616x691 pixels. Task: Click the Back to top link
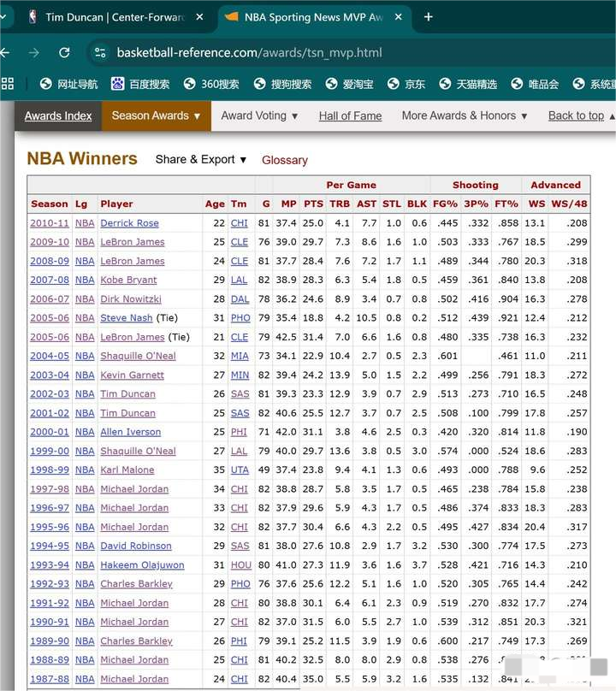pos(576,116)
